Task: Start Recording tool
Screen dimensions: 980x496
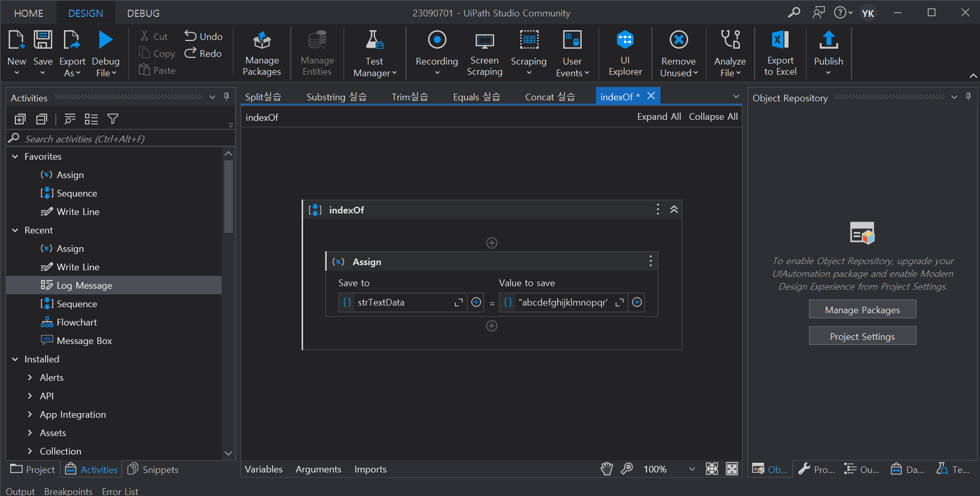Action: 437,53
